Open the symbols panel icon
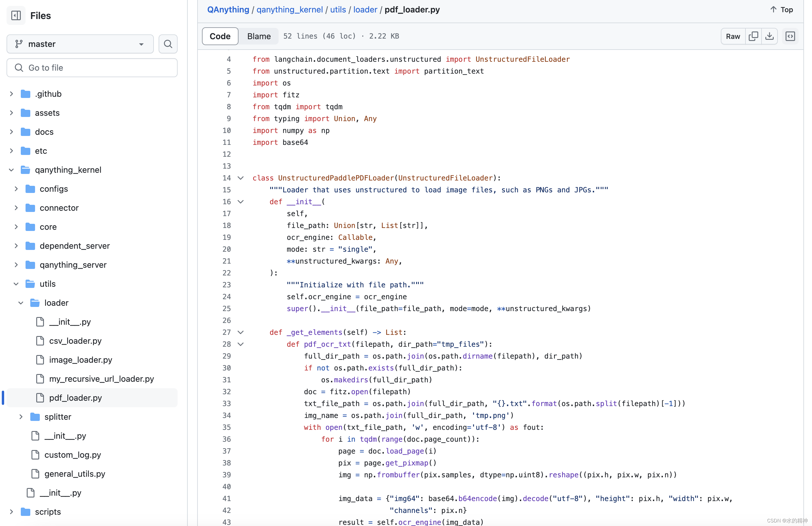Viewport: 812px width, 526px height. (790, 36)
